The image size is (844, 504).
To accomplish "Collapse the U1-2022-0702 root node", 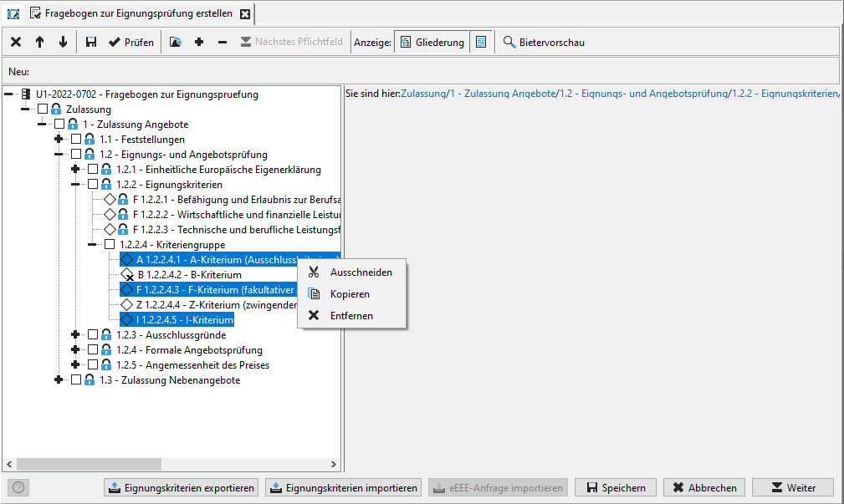I will 8,94.
